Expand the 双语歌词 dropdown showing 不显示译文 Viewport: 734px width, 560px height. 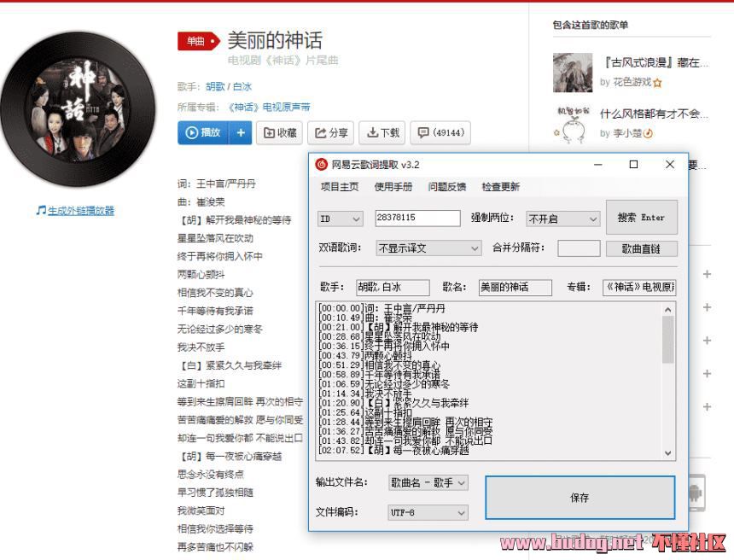tap(428, 248)
